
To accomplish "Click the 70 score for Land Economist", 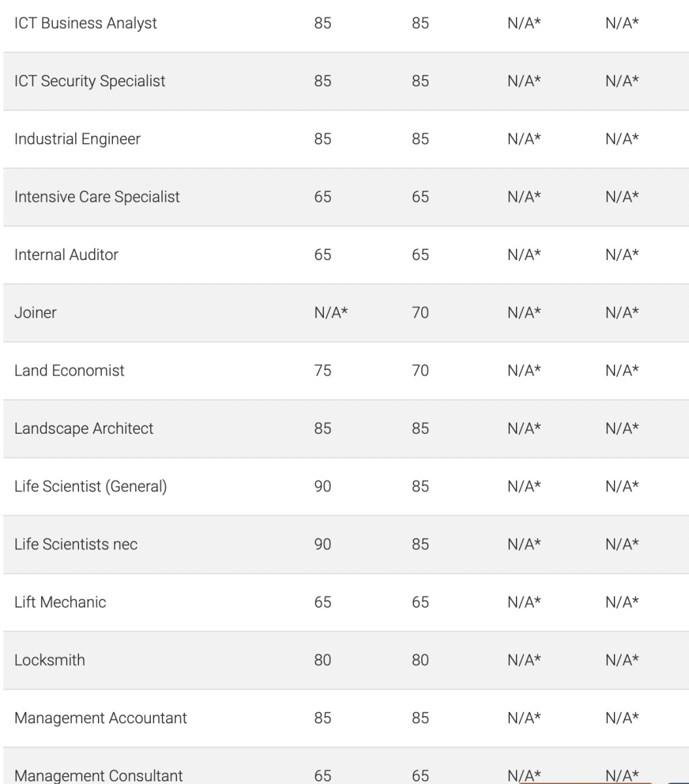I will pos(420,370).
